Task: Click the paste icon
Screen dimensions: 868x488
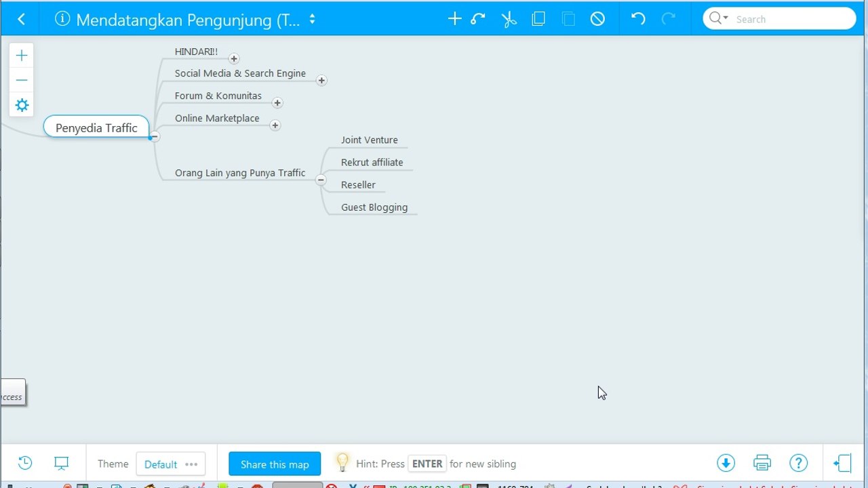Action: pyautogui.click(x=568, y=19)
